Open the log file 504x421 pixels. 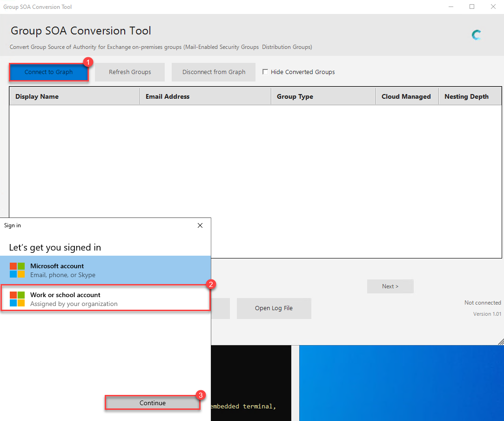pyautogui.click(x=274, y=308)
